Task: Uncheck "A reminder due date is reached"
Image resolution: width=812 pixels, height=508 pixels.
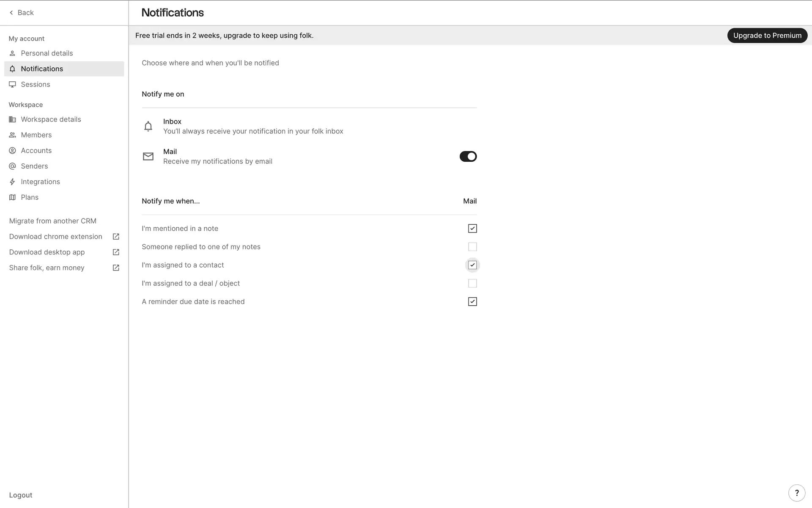Action: click(x=472, y=301)
